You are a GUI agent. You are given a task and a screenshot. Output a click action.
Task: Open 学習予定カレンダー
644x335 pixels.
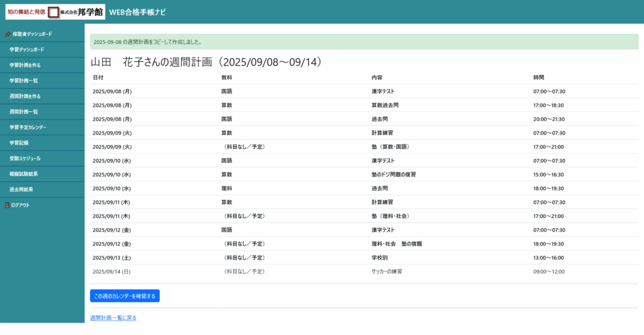pos(28,128)
